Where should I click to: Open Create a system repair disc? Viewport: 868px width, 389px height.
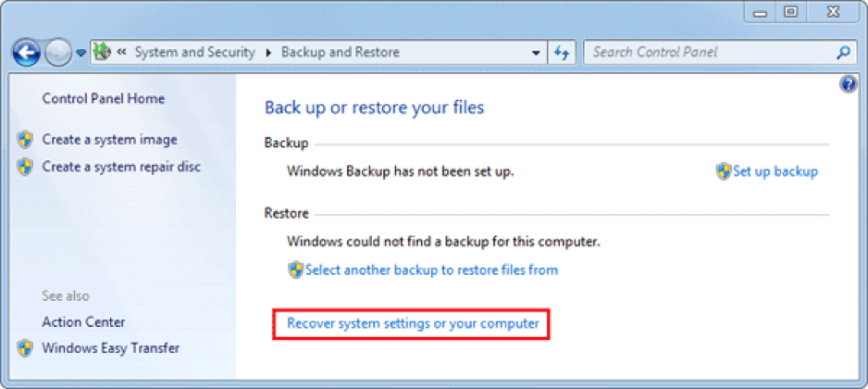tap(121, 167)
